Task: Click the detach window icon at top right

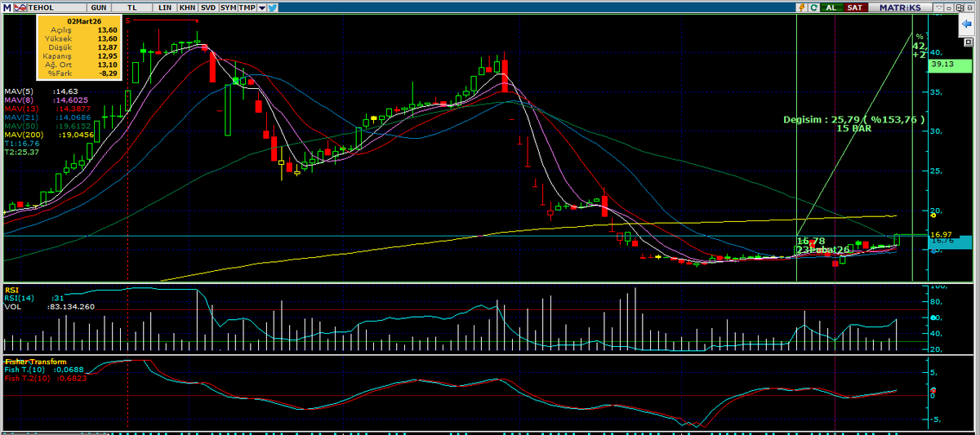Action: [959, 7]
